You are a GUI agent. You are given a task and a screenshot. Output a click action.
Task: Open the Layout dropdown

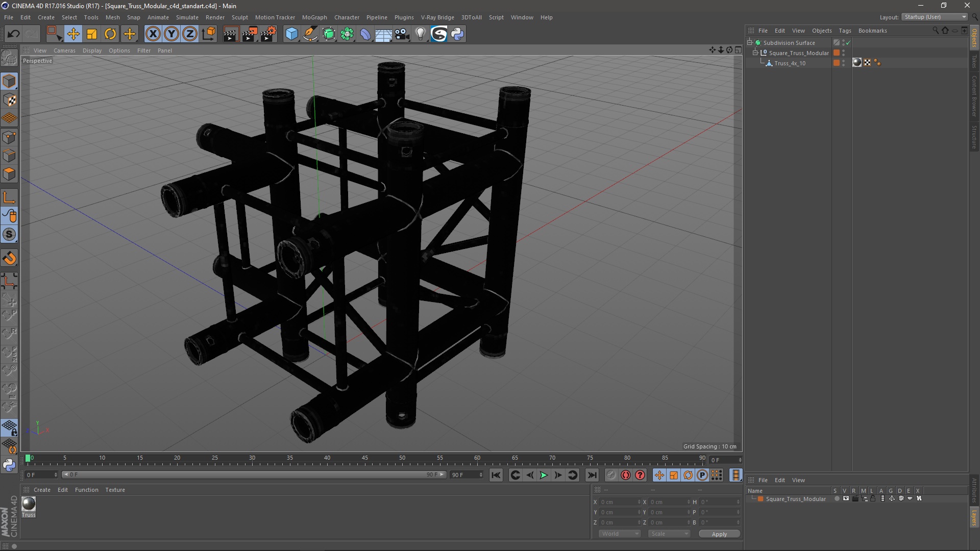click(x=935, y=17)
